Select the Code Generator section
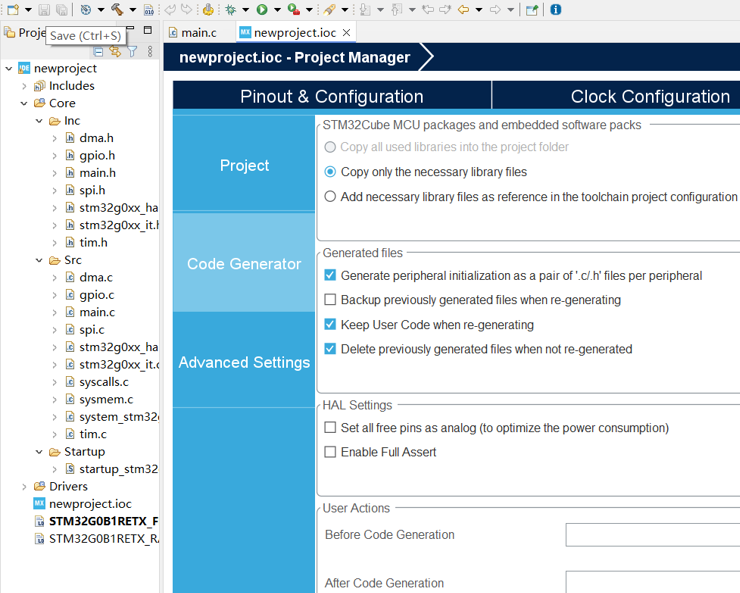 coord(244,263)
